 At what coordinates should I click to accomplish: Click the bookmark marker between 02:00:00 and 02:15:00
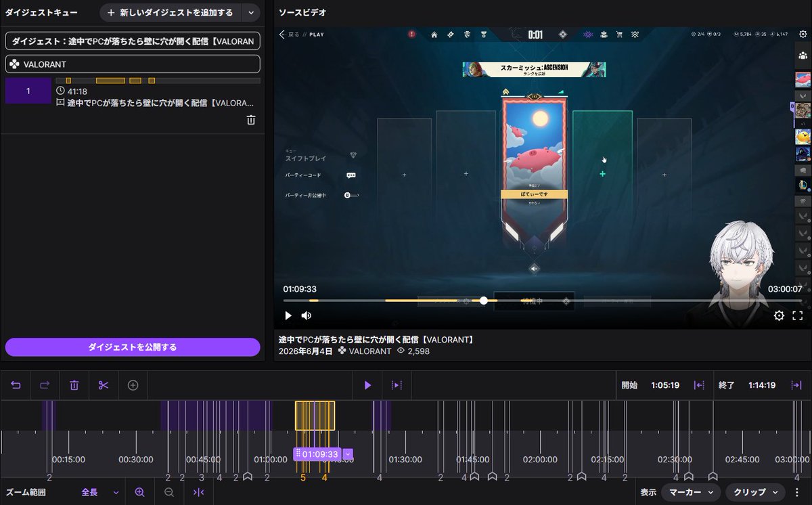[582, 477]
